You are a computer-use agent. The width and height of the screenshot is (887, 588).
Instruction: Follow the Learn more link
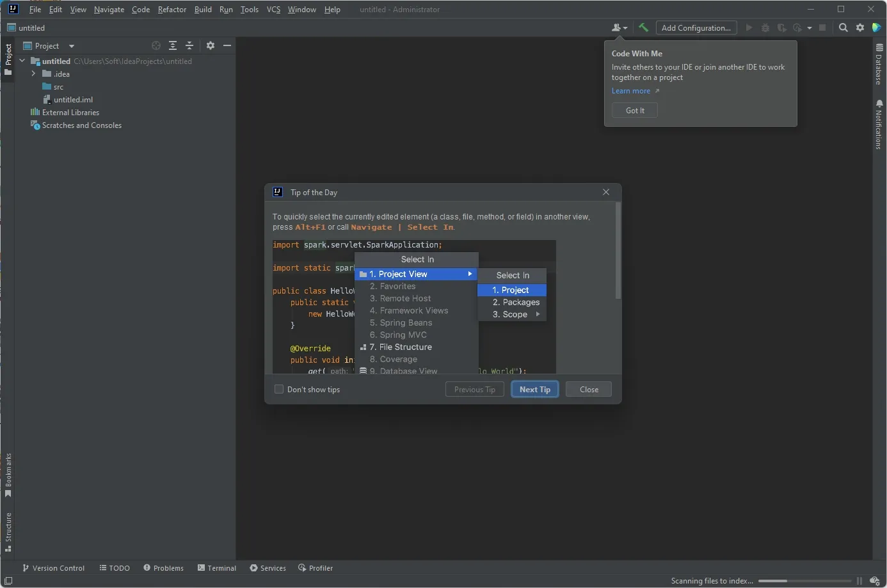(x=631, y=91)
